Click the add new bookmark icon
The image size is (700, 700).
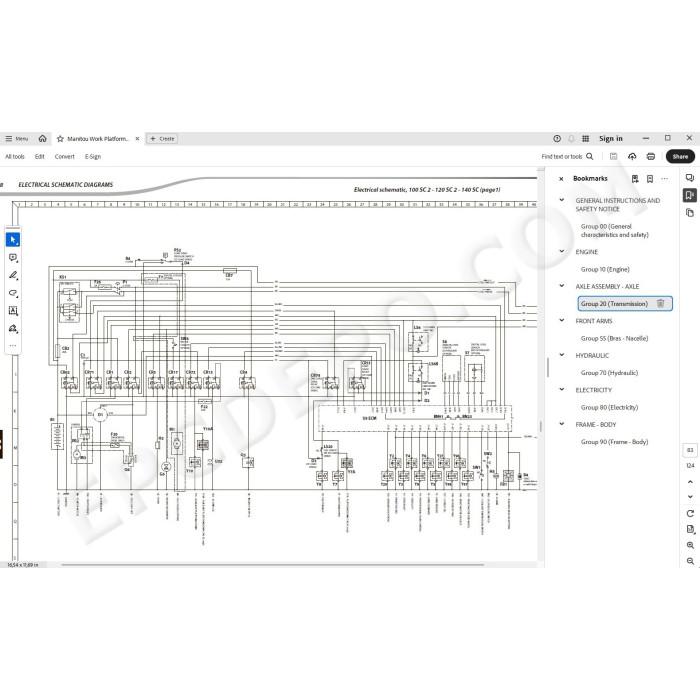click(x=650, y=179)
